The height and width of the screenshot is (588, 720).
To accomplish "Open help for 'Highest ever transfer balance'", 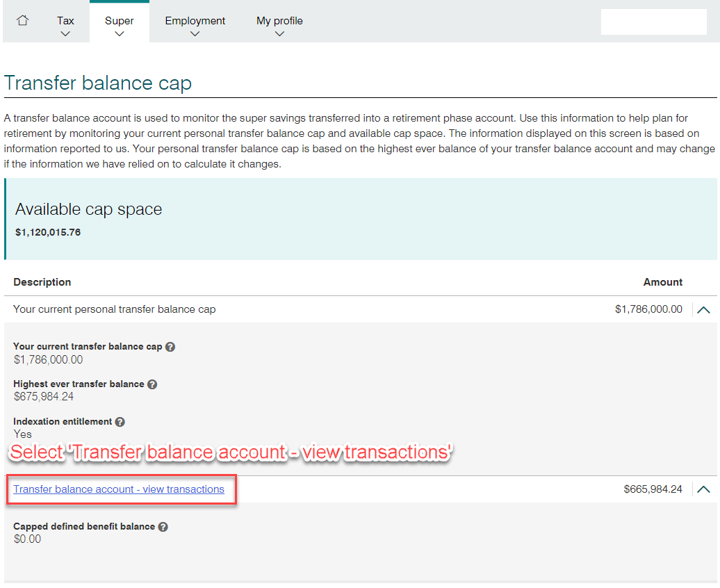I will pyautogui.click(x=152, y=384).
